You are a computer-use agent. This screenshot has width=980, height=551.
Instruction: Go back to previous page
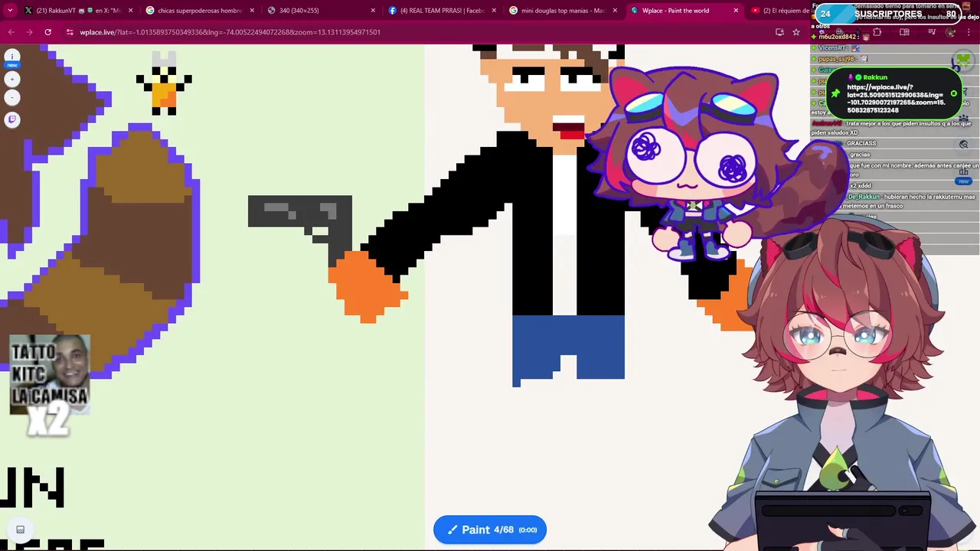(11, 32)
